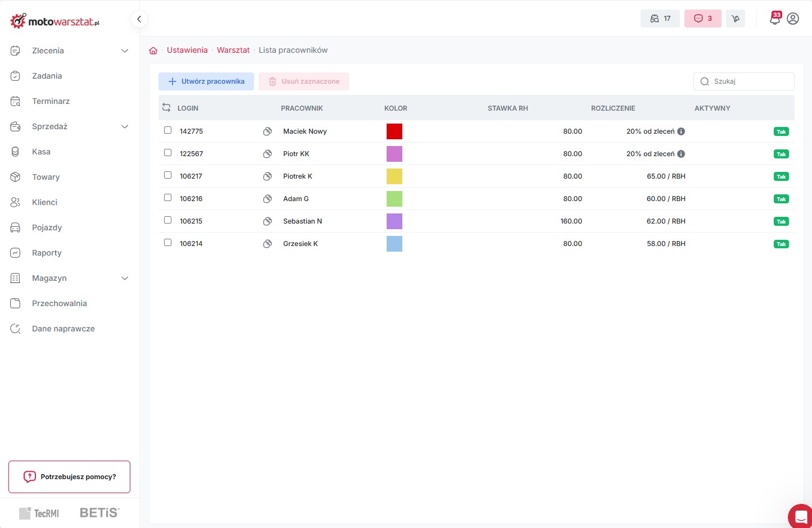The width and height of the screenshot is (812, 528).
Task: Click the icon beside Piotrek K's name
Action: 267,176
